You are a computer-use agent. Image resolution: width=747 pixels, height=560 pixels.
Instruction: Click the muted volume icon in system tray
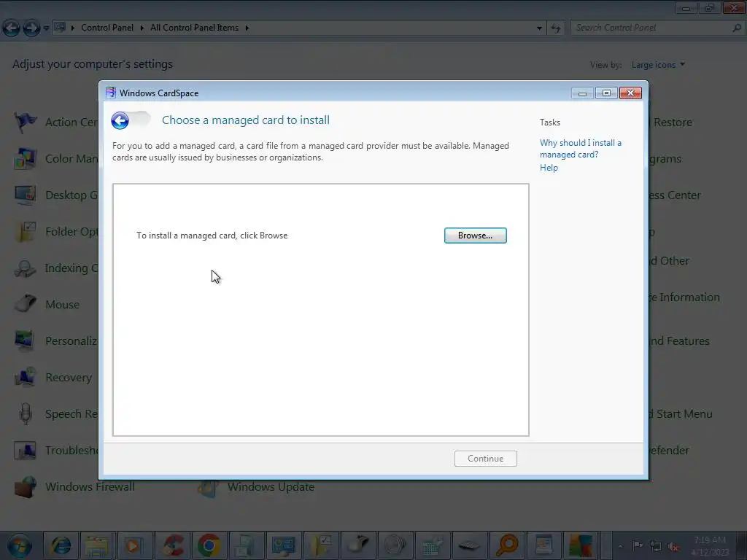pyautogui.click(x=673, y=547)
